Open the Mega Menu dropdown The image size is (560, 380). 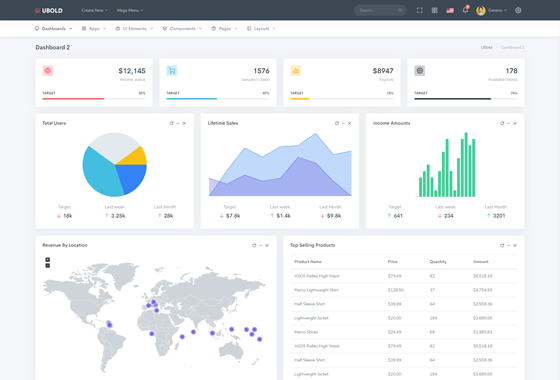click(x=130, y=10)
